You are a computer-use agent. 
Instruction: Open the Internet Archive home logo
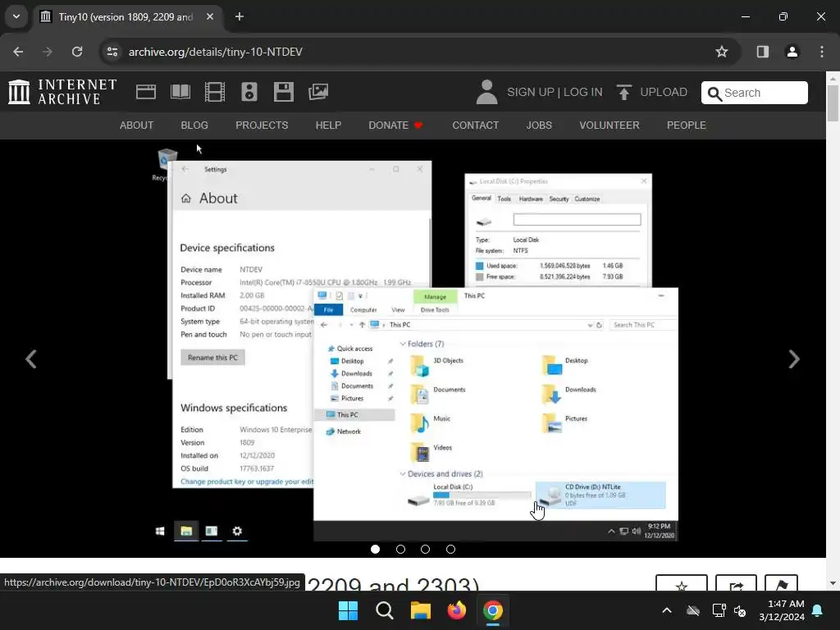(x=62, y=92)
